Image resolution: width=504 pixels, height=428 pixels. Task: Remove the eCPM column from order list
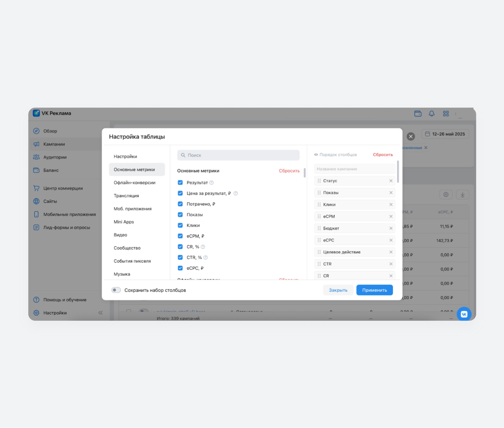pyautogui.click(x=391, y=216)
